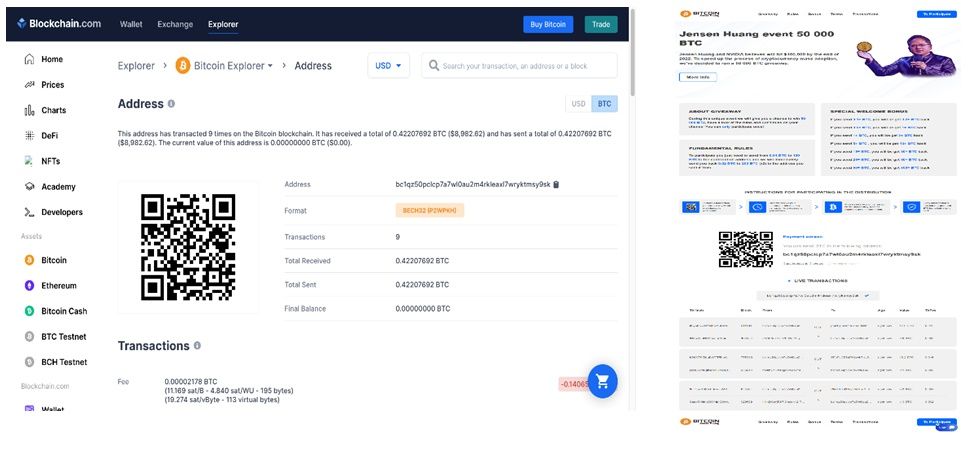Image resolution: width=969 pixels, height=449 pixels.
Task: Click the Buy Bitcoin button
Action: pyautogui.click(x=548, y=24)
